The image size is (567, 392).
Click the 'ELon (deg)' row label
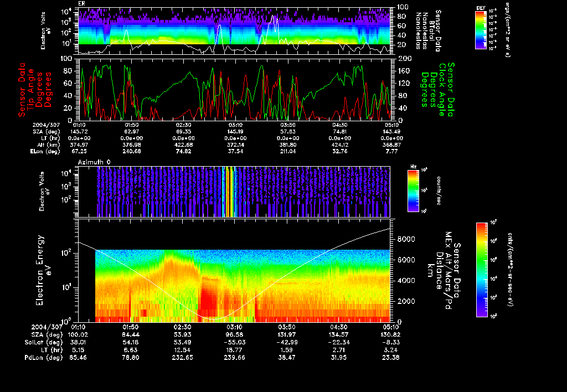tap(45, 152)
